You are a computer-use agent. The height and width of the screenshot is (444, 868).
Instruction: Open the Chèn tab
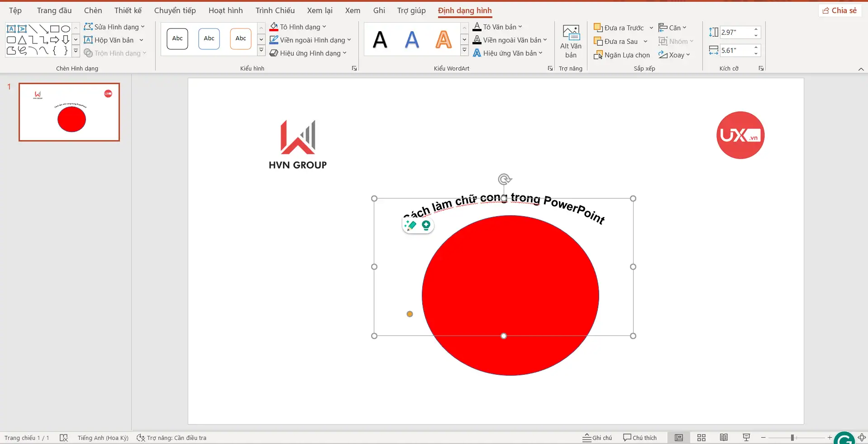pyautogui.click(x=93, y=10)
